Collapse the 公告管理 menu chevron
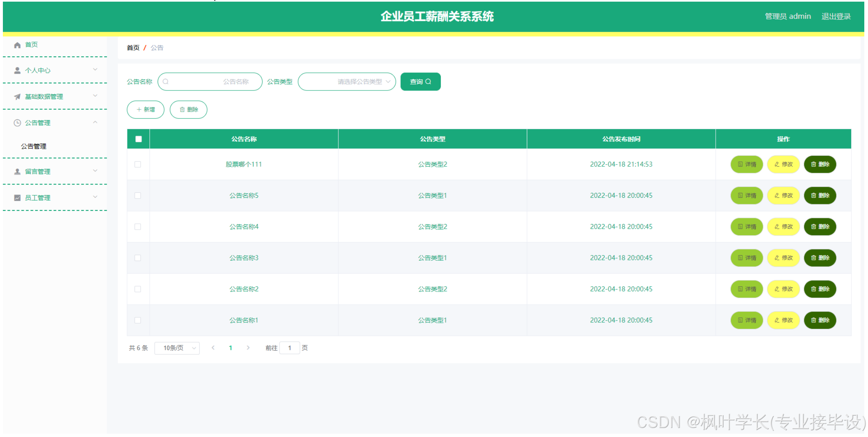 (x=95, y=122)
